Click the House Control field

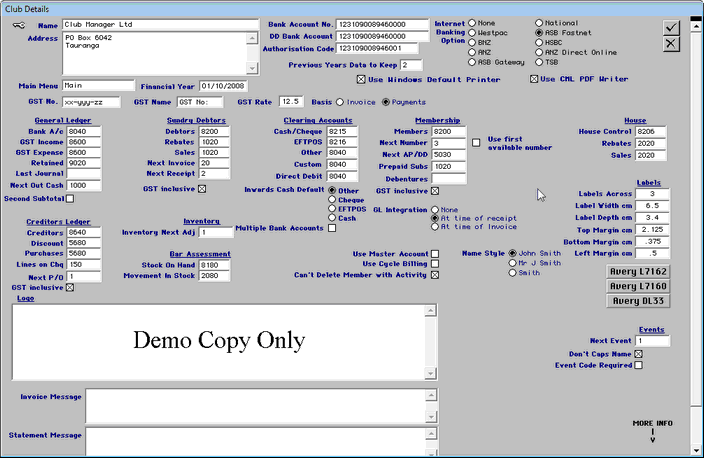coord(651,132)
